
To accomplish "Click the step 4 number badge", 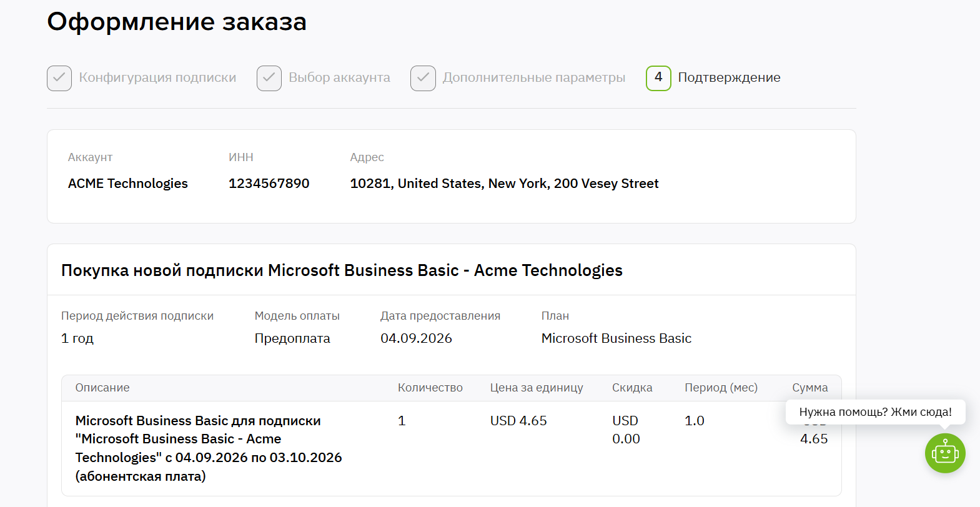I will click(x=658, y=78).
